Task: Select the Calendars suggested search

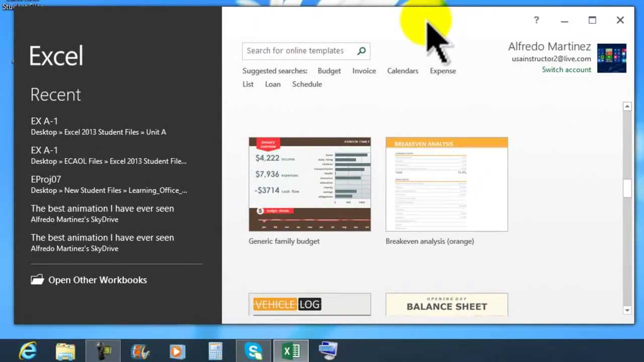Action: click(403, 71)
